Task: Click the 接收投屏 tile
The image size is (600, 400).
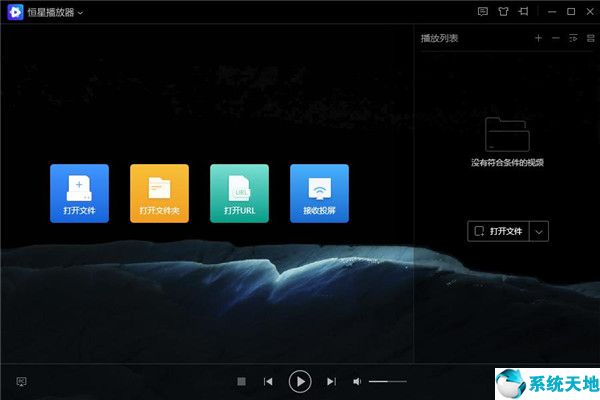Action: coord(319,193)
